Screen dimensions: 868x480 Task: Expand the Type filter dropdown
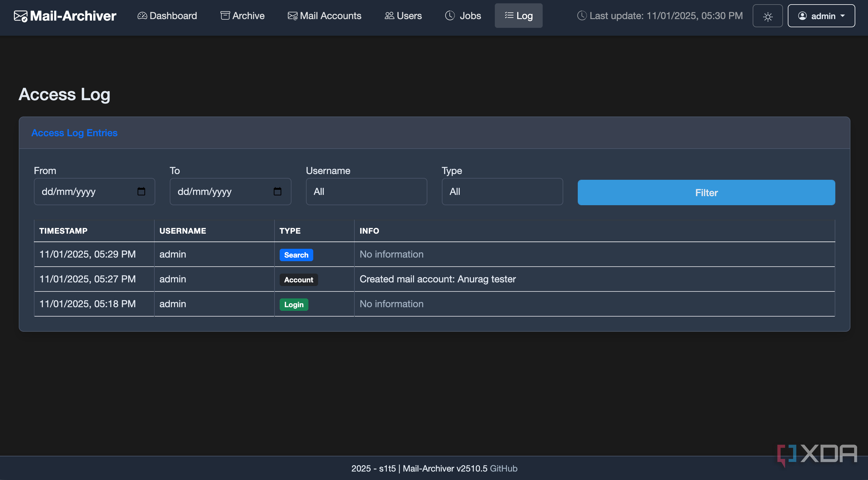[502, 191]
